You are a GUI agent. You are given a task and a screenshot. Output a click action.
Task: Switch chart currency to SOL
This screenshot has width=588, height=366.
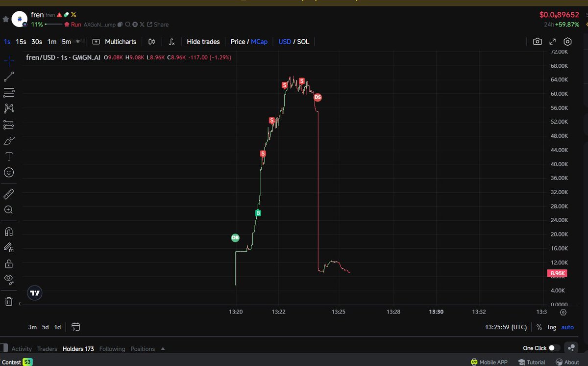[303, 42]
